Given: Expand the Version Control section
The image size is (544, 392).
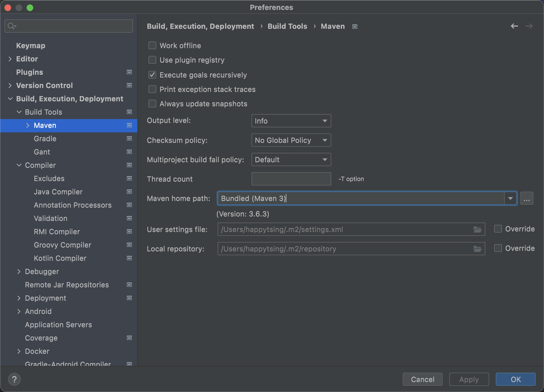Looking at the screenshot, I should [10, 86].
